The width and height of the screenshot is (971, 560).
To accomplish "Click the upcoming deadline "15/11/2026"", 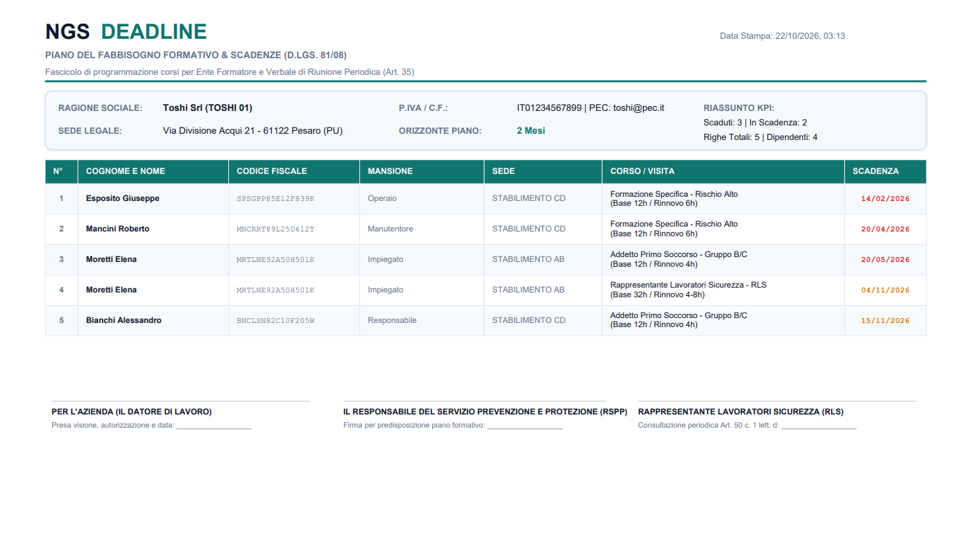I will 885,321.
